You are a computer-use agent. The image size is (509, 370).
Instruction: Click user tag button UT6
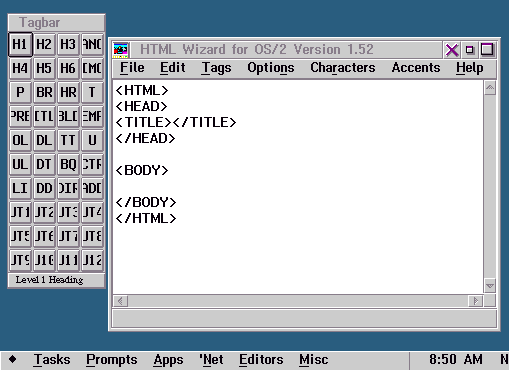click(44, 236)
